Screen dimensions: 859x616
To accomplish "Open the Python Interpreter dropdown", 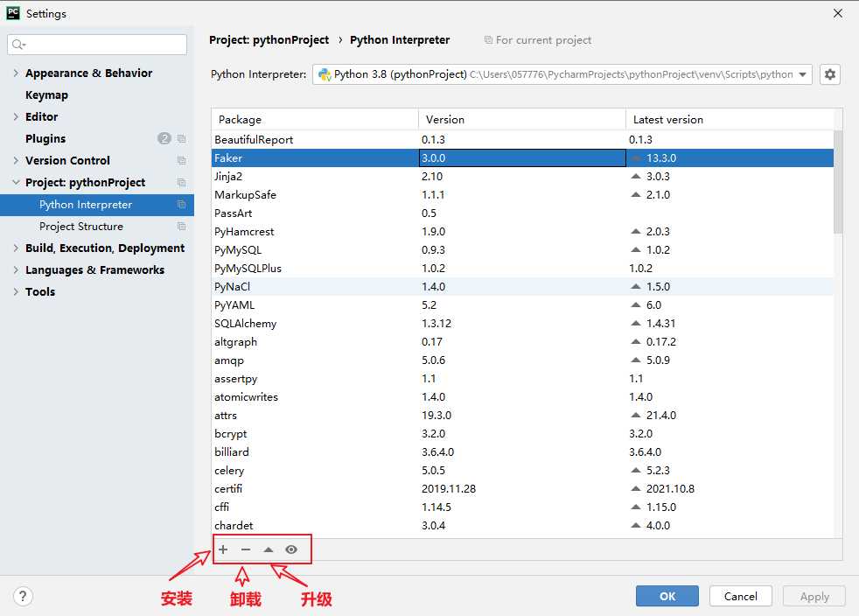I will tap(562, 74).
